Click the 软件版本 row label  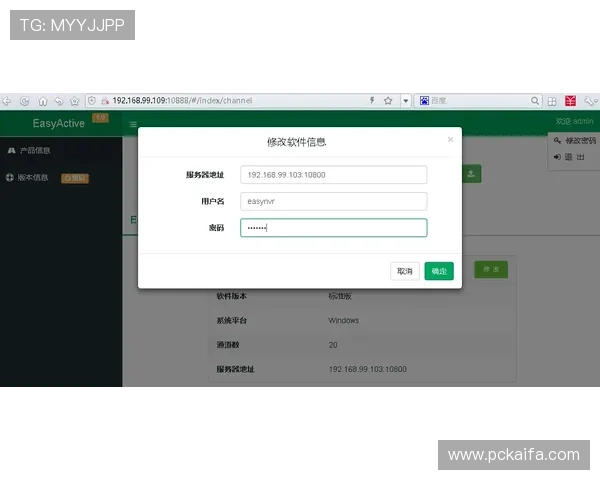[x=232, y=296]
